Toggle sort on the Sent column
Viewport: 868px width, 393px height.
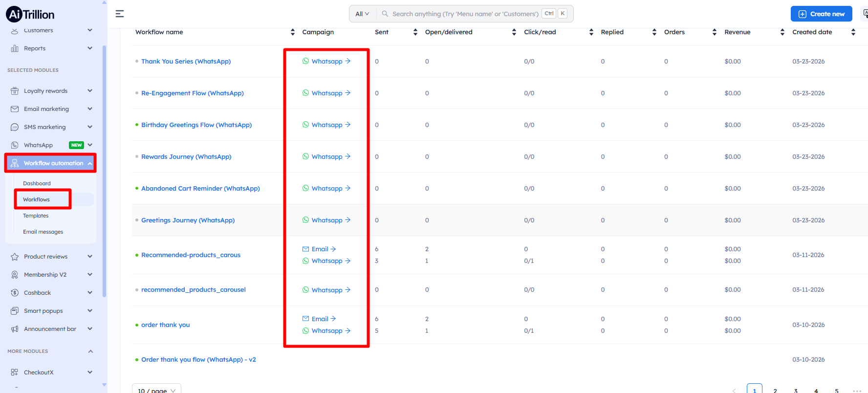(x=415, y=32)
